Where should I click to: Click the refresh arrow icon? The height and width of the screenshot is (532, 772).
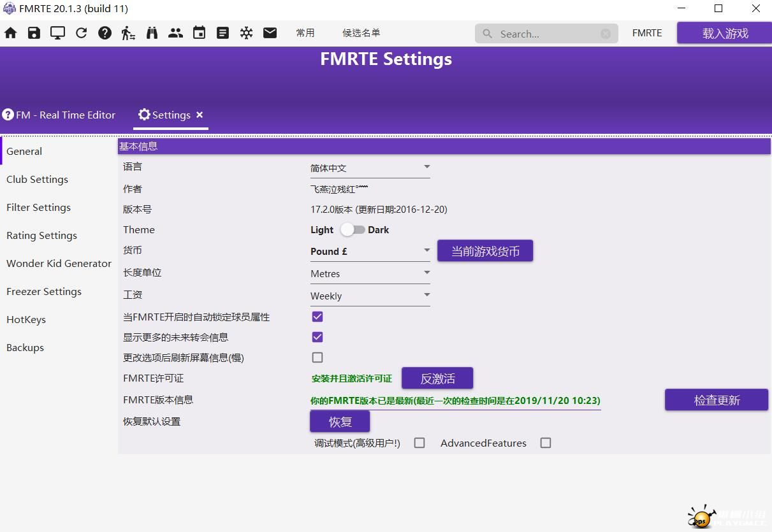pyautogui.click(x=81, y=33)
